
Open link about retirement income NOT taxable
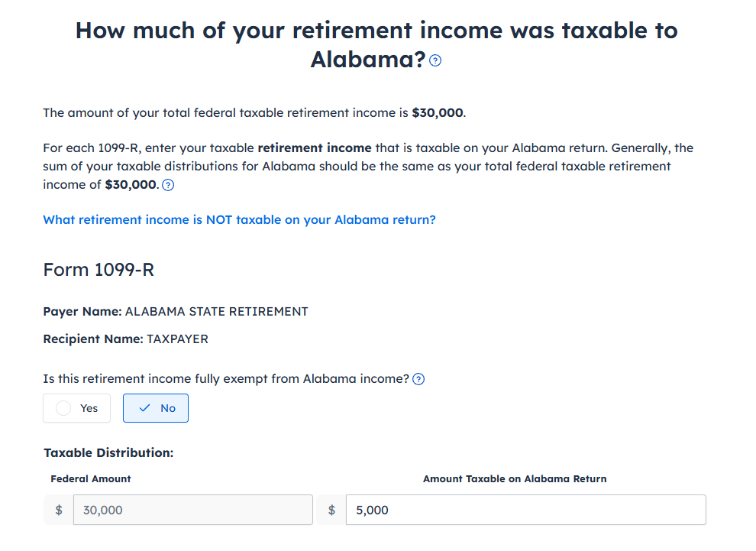tap(239, 219)
